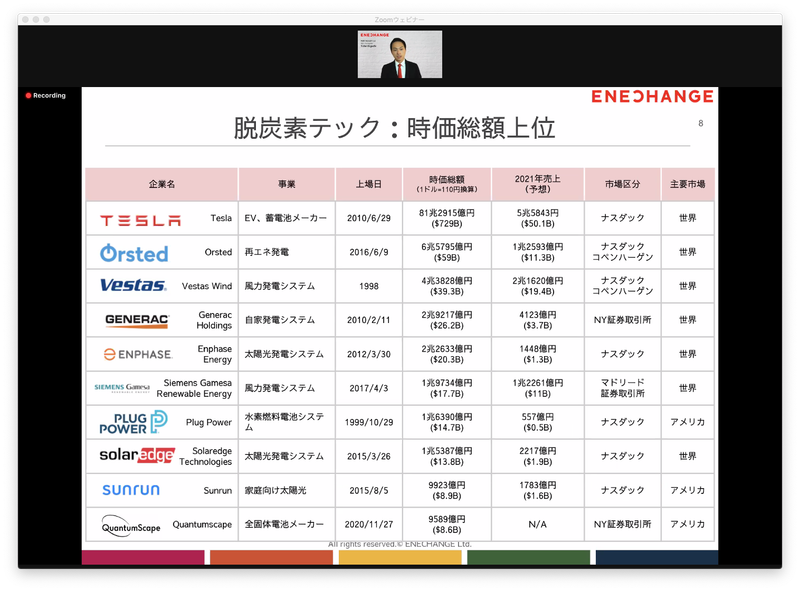Click the 事業 column header
800x591 pixels.
pyautogui.click(x=287, y=184)
